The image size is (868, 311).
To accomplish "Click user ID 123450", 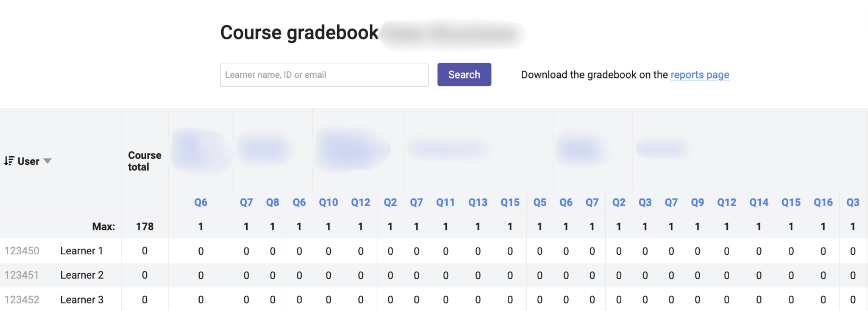I will pyautogui.click(x=22, y=251).
